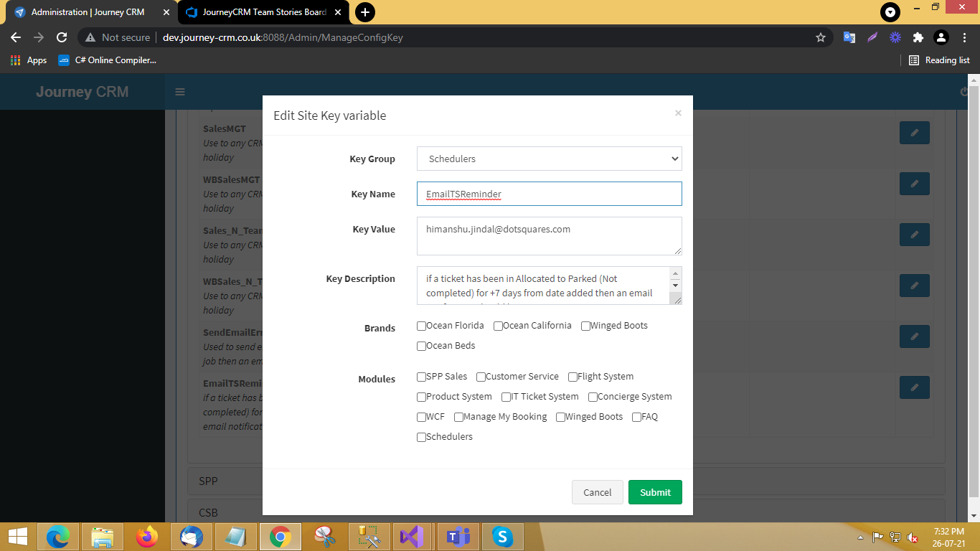Click the Key Description scroll-down arrow
Screen dimensions: 980x551
click(x=676, y=286)
